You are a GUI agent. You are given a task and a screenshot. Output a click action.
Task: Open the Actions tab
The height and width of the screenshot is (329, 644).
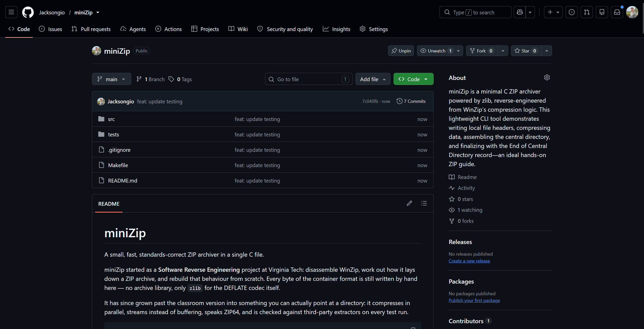pos(168,29)
